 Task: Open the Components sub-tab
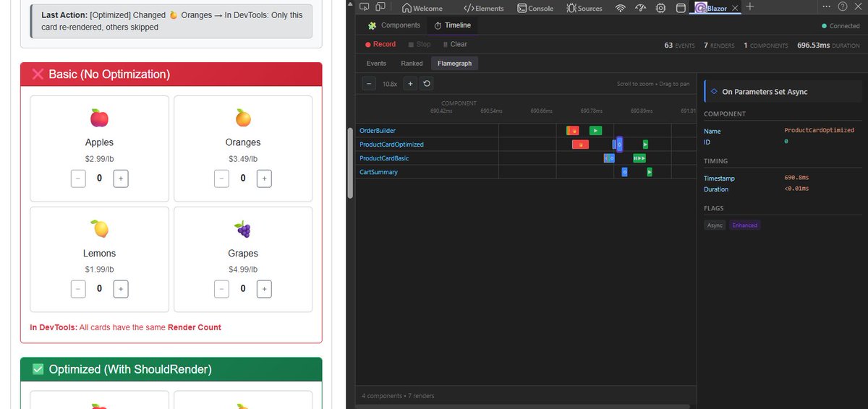coord(394,25)
